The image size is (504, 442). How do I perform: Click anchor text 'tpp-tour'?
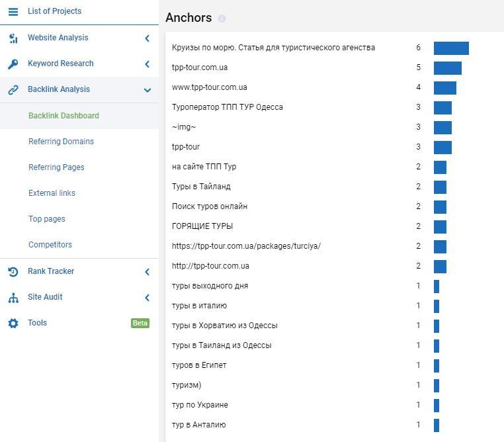pyautogui.click(x=186, y=147)
